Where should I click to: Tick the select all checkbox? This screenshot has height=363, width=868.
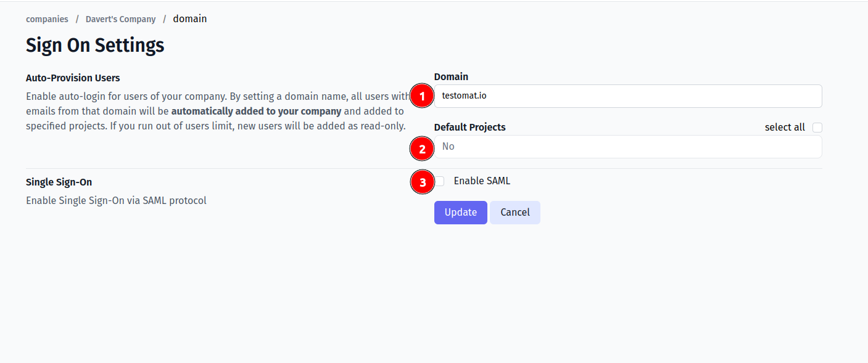817,128
